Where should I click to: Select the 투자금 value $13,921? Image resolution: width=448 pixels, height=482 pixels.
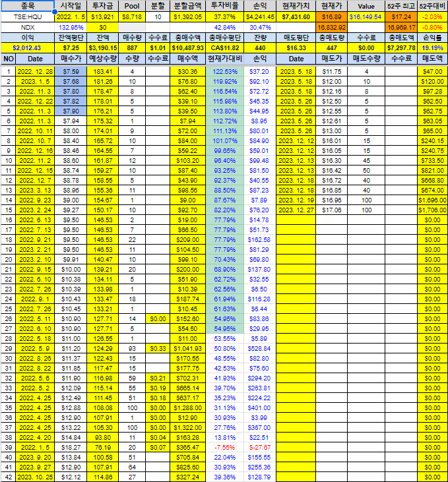(x=102, y=17)
